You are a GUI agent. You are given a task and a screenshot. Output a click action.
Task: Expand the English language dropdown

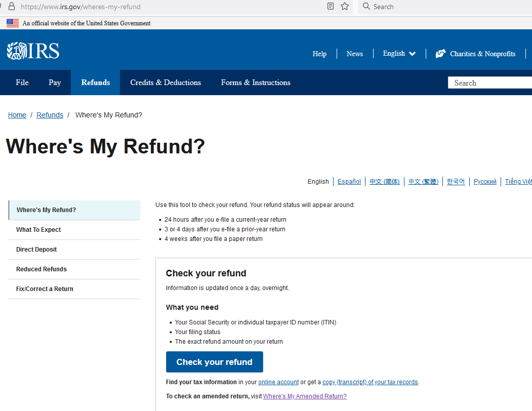pyautogui.click(x=399, y=54)
